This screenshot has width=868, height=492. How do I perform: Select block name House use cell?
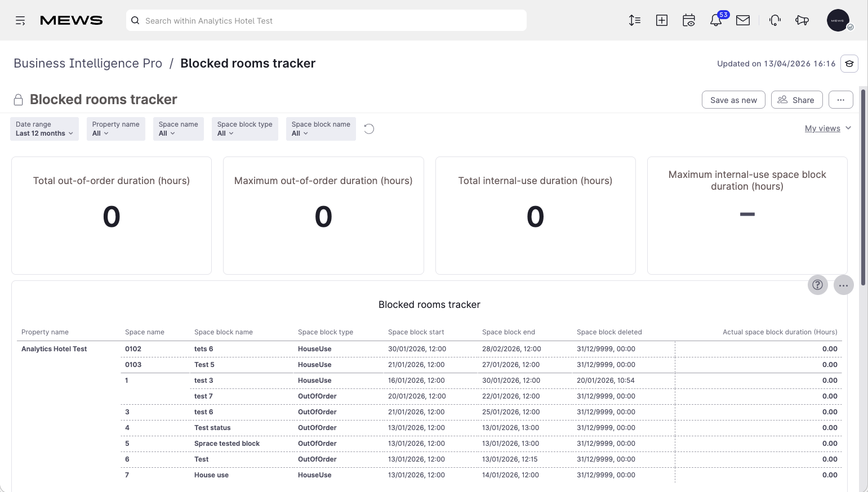211,475
